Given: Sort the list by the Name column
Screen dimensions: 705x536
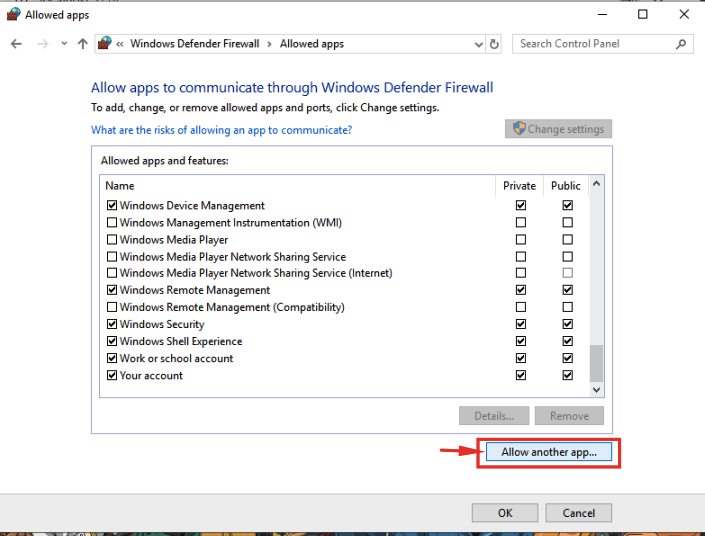Looking at the screenshot, I should [120, 186].
